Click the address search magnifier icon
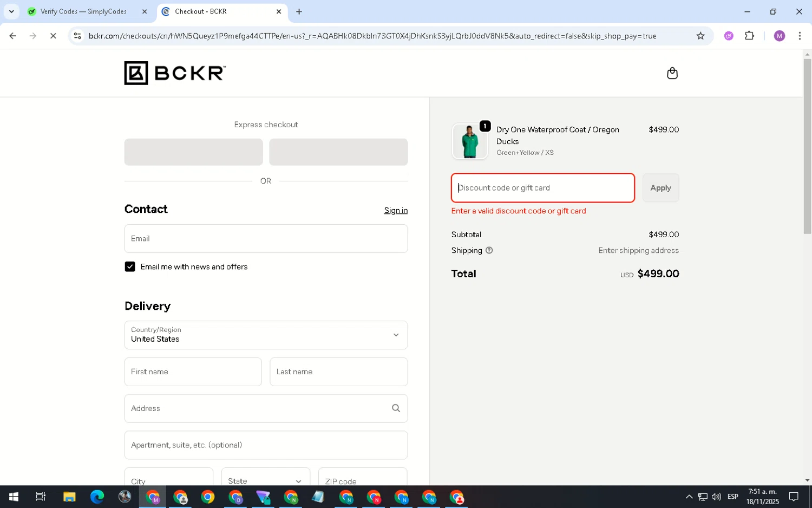This screenshot has height=508, width=812. pos(396,408)
